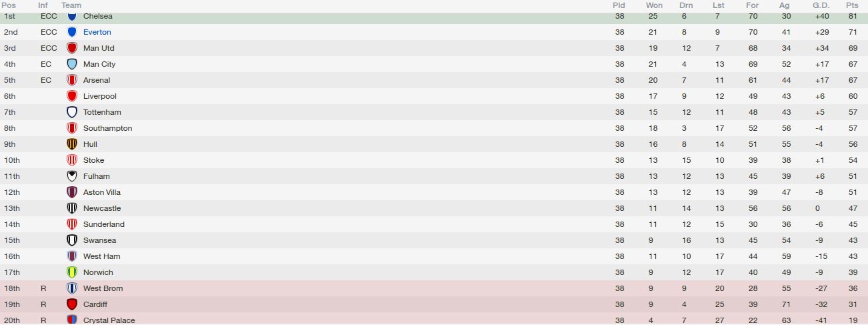Click the Cardiff red badge icon

point(72,304)
